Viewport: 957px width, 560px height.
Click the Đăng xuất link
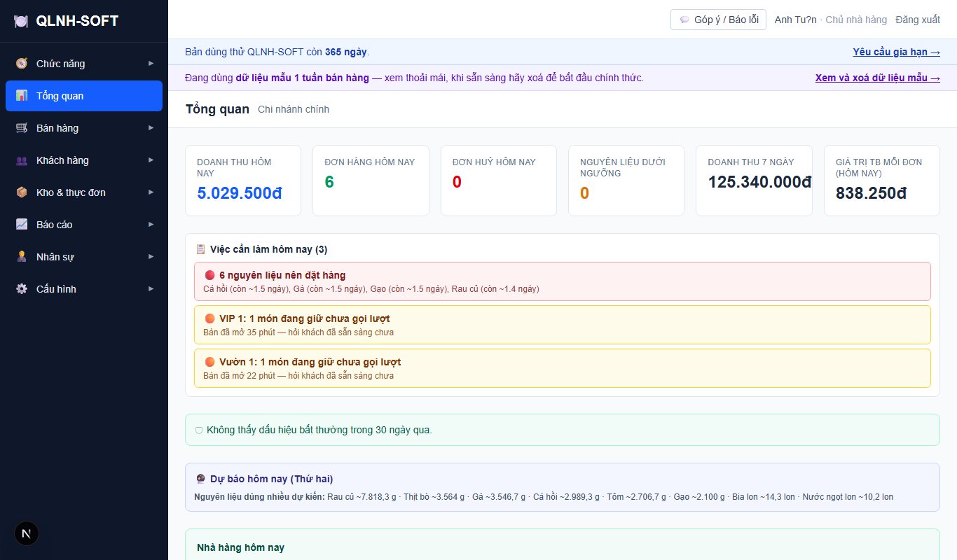918,20
